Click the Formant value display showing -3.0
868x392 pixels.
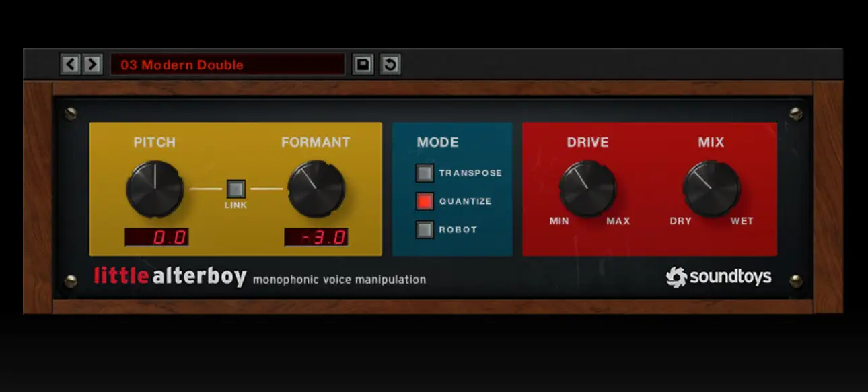316,237
